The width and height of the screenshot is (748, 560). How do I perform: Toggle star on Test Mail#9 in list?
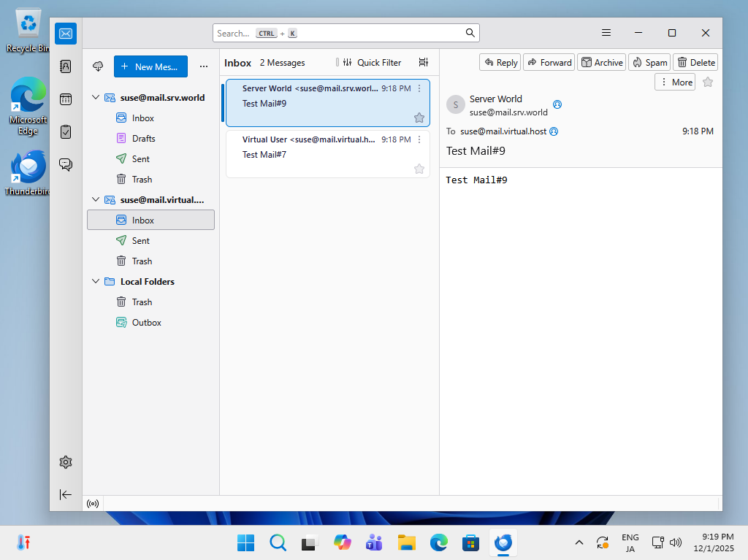pyautogui.click(x=419, y=118)
